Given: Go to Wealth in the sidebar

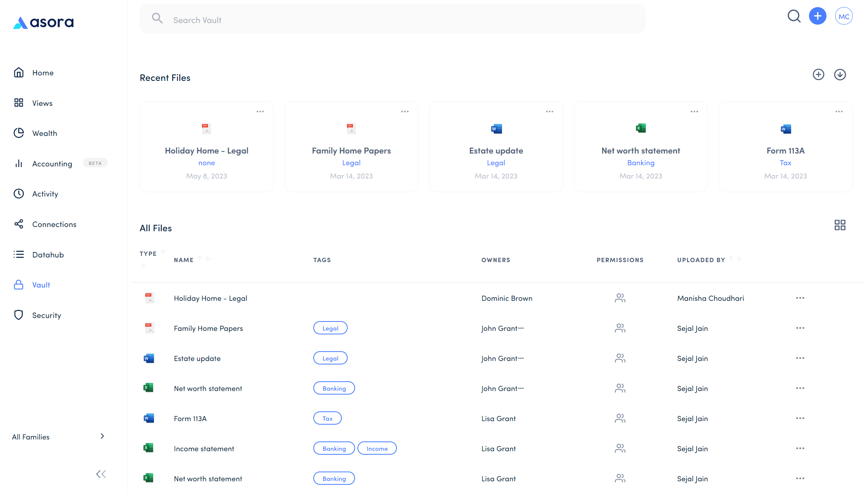Looking at the screenshot, I should tap(45, 133).
